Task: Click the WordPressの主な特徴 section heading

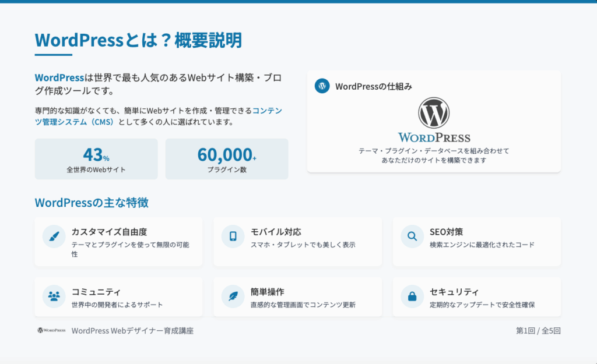Action: [92, 203]
